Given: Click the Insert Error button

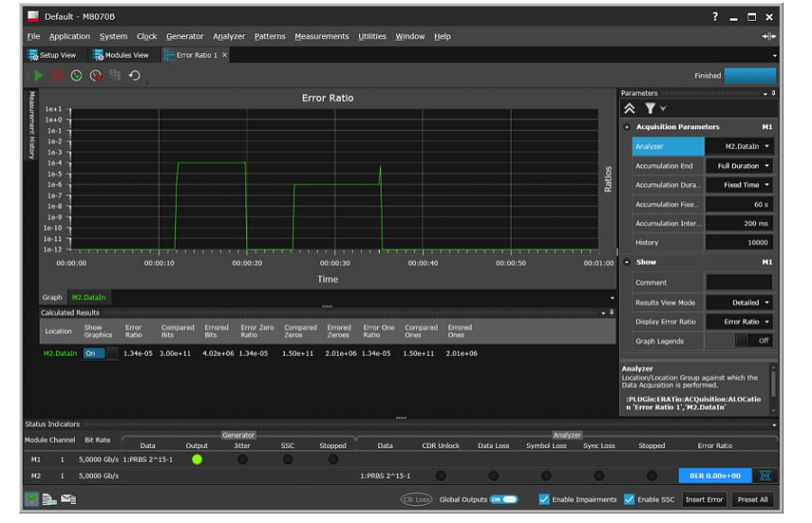Looking at the screenshot, I should [x=705, y=500].
